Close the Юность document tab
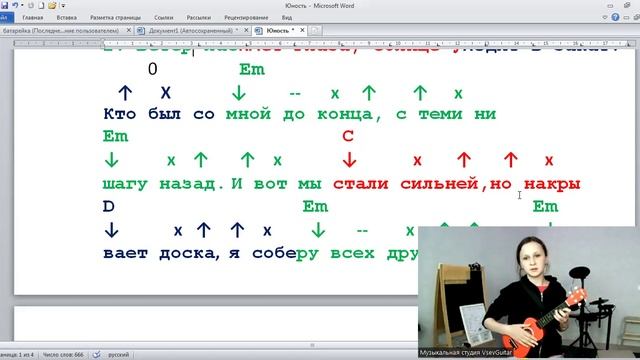 click(x=302, y=30)
